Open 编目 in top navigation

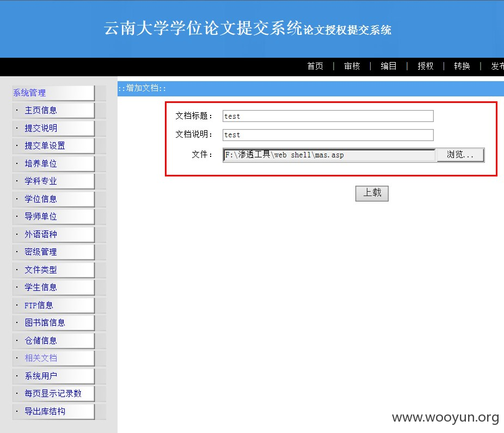coord(389,66)
